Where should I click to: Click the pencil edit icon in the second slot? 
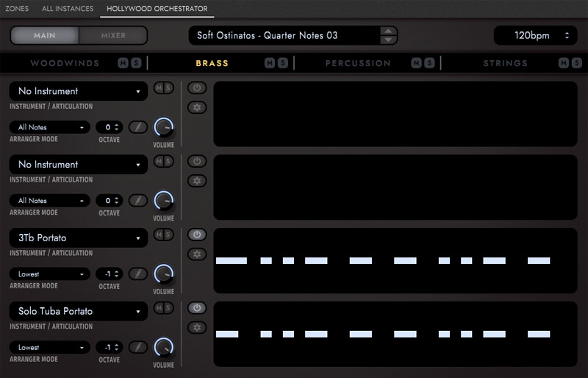tap(138, 201)
